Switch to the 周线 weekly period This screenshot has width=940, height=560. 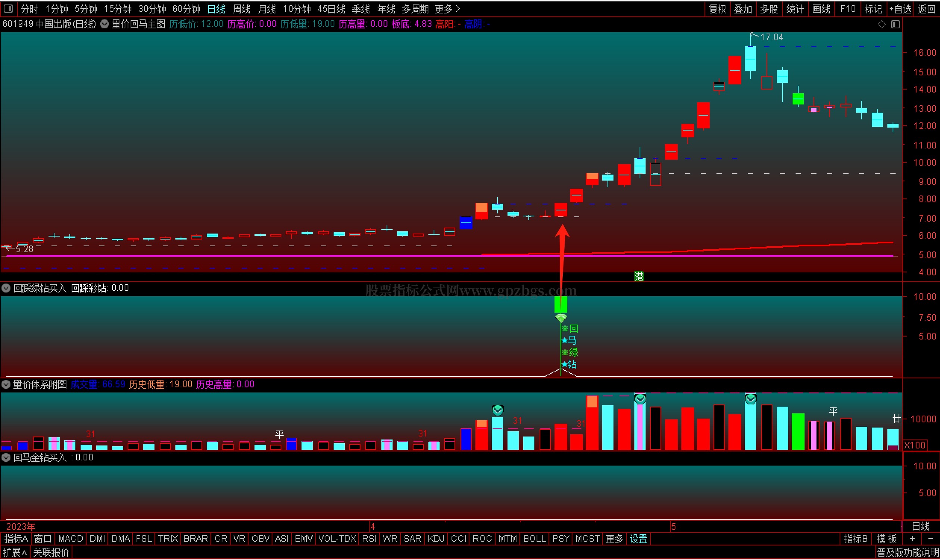[241, 8]
